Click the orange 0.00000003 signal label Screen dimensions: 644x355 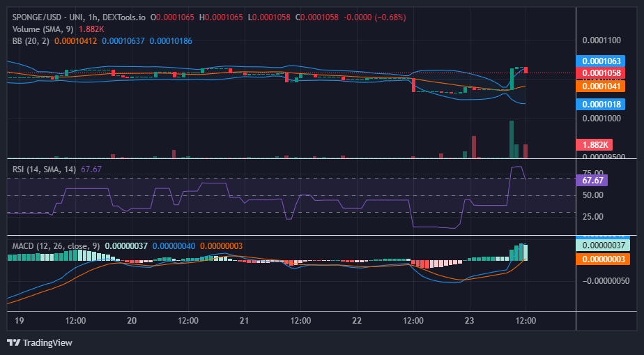602,259
